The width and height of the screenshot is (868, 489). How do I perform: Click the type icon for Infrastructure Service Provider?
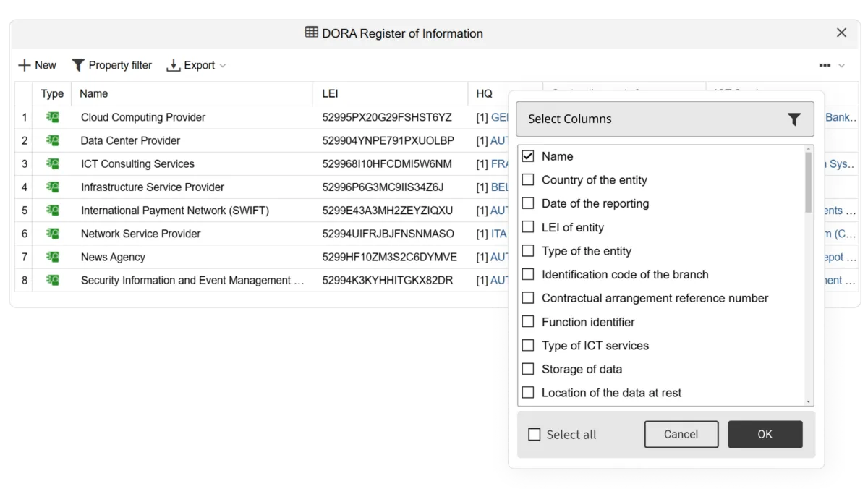point(52,187)
